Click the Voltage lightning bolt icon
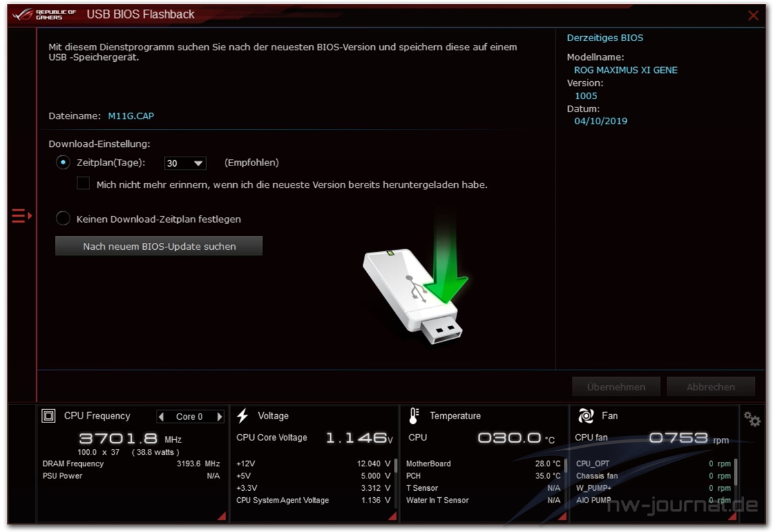This screenshot has width=773, height=532. pos(243,416)
